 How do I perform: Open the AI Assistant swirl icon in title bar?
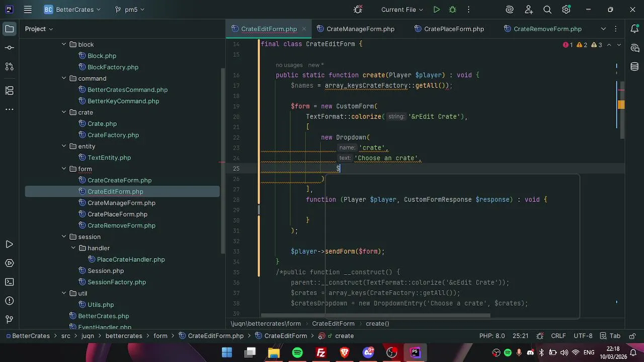tap(510, 10)
